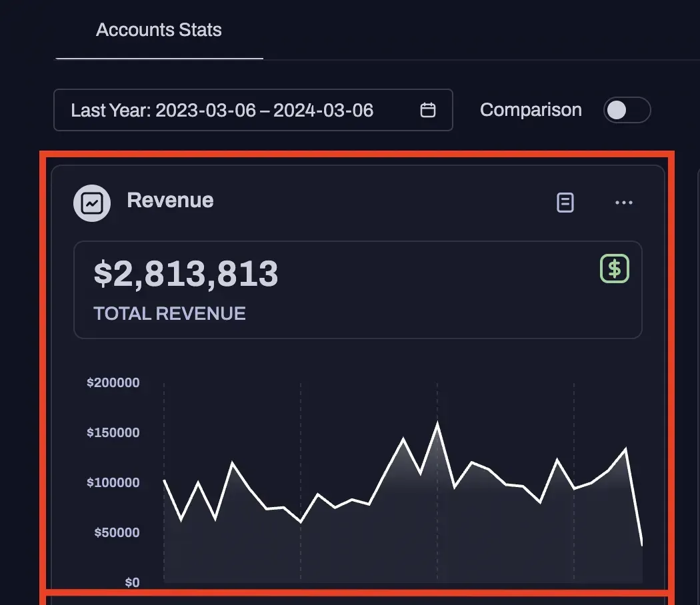Click the $0 axis label
Viewport: 700px width, 605px height.
click(132, 582)
